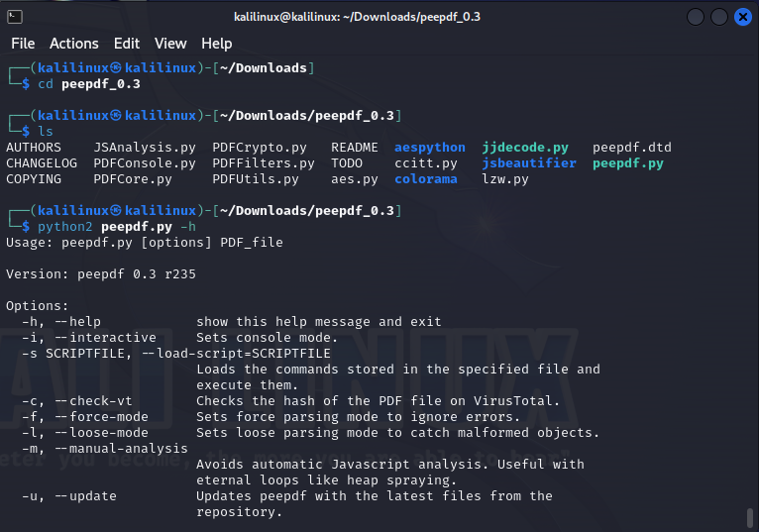Open the Edit menu
The image size is (759, 532).
127,44
